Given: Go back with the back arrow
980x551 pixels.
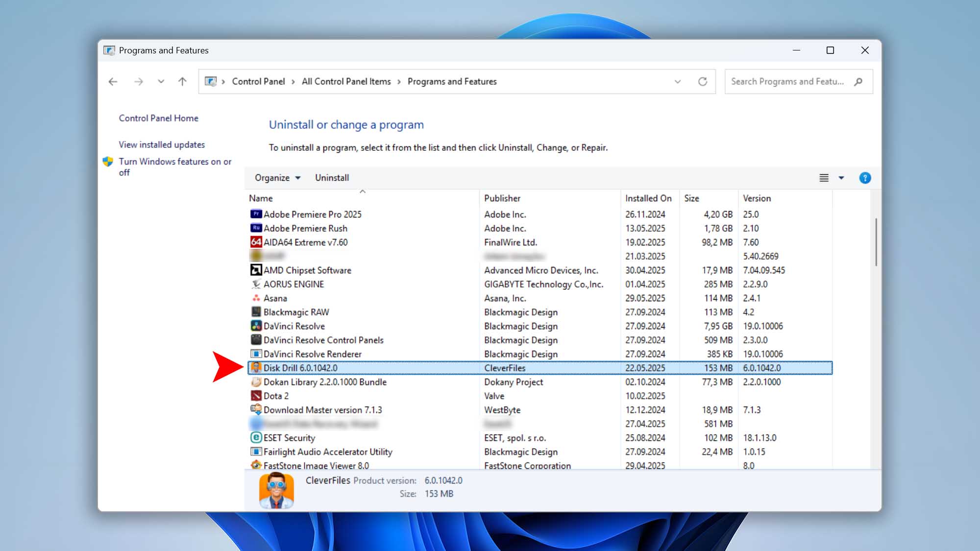Looking at the screenshot, I should click(x=113, y=81).
